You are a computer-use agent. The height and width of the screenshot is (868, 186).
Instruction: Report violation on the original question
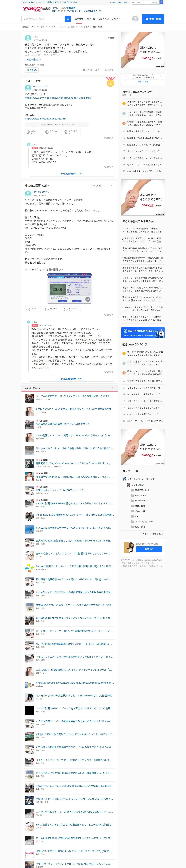(x=108, y=70)
